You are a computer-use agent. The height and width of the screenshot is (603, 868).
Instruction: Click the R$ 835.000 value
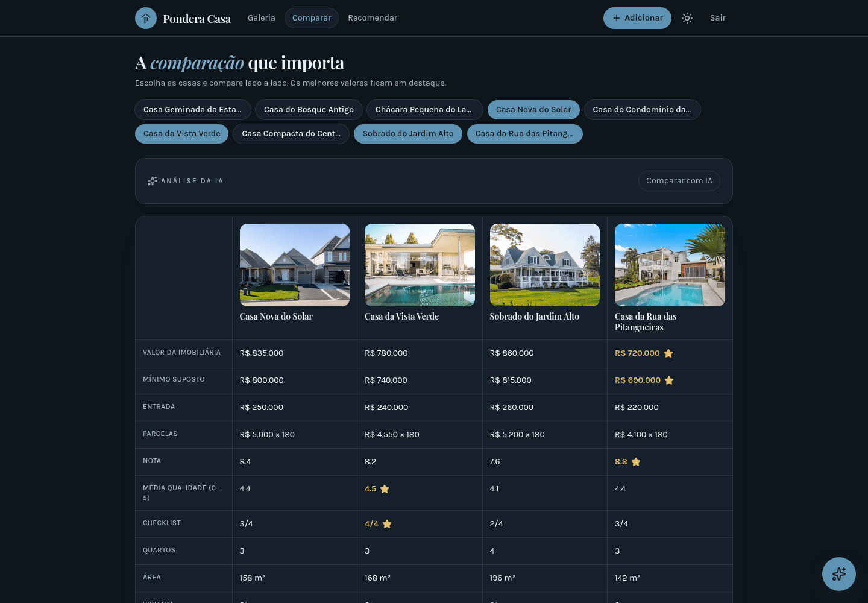(x=262, y=353)
